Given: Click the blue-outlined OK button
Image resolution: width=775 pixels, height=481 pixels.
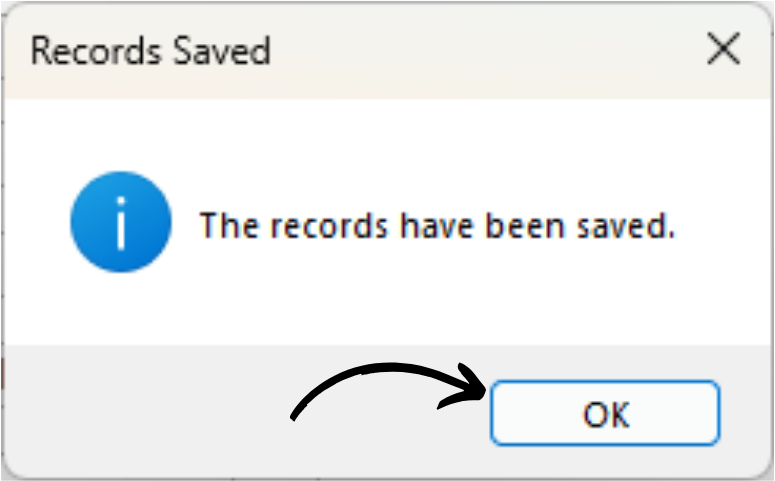Looking at the screenshot, I should coord(605,413).
